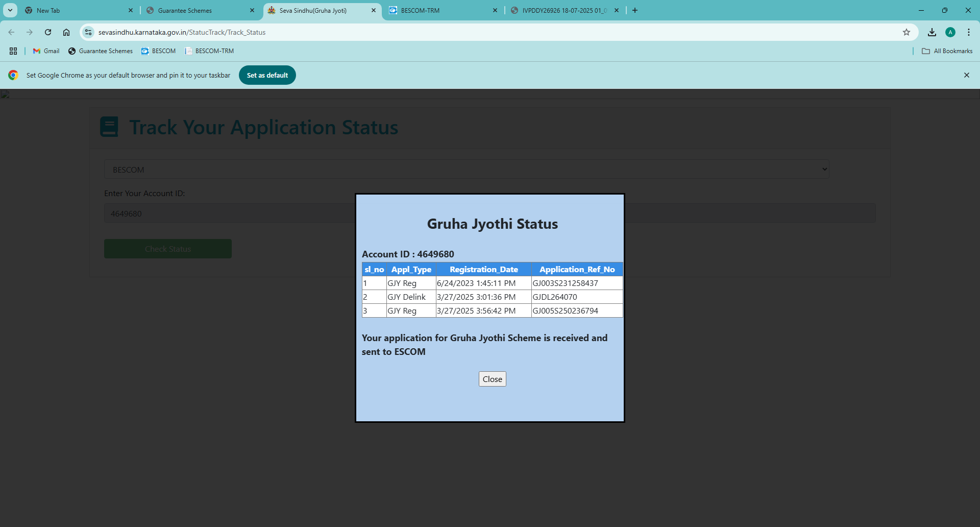Click the Appl_Type column header
The image size is (980, 527).
coord(411,269)
